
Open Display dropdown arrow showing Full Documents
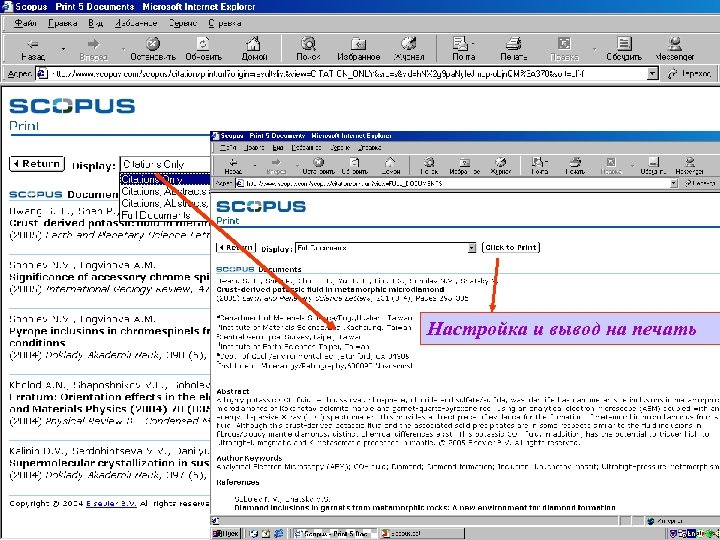(472, 248)
